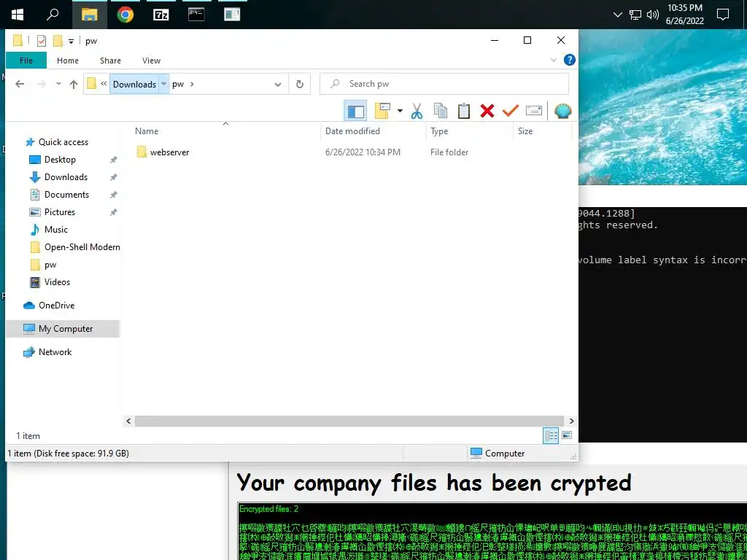Image resolution: width=747 pixels, height=560 pixels.
Task: Unpin Documents using its pin icon
Action: coord(113,195)
